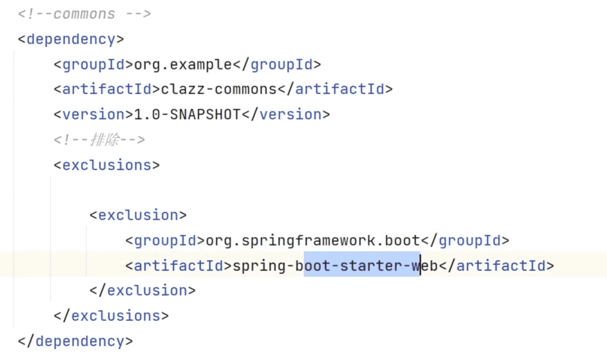Click opening groupId tag before org.springframework.boot
607x364 pixels.
click(x=165, y=241)
